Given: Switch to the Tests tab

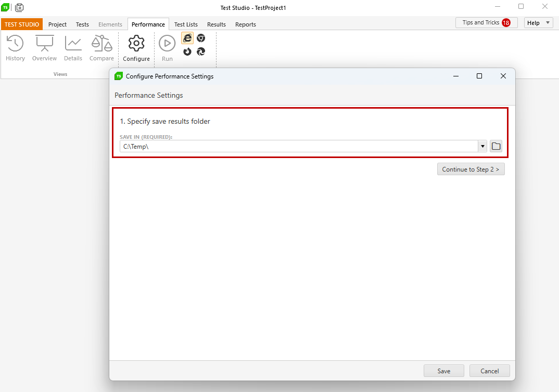Looking at the screenshot, I should click(x=82, y=24).
